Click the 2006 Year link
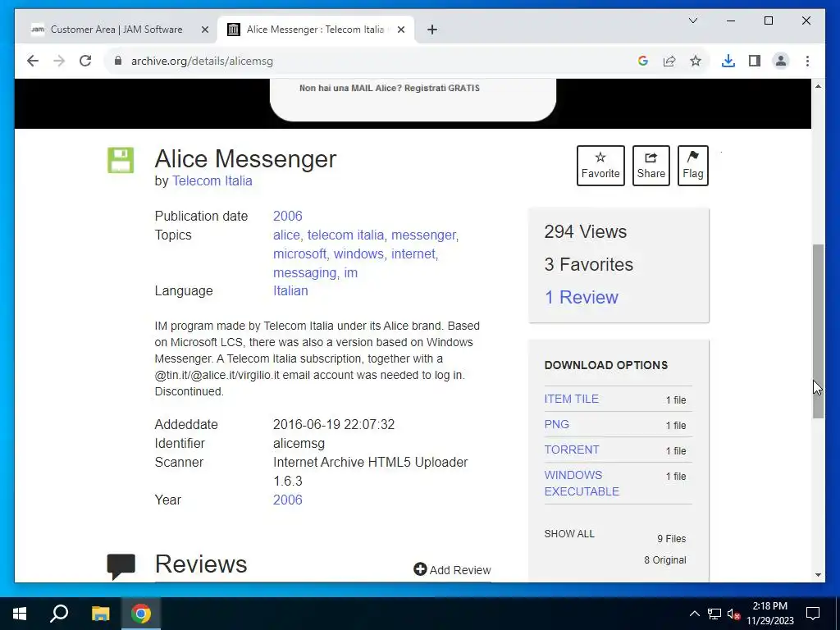Image resolution: width=840 pixels, height=630 pixels. (x=288, y=500)
